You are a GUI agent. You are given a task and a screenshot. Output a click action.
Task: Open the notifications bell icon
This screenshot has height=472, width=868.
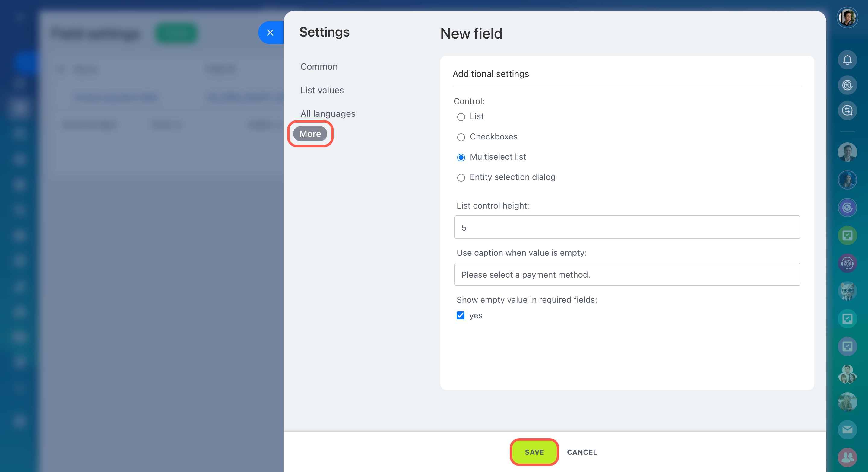pos(847,60)
